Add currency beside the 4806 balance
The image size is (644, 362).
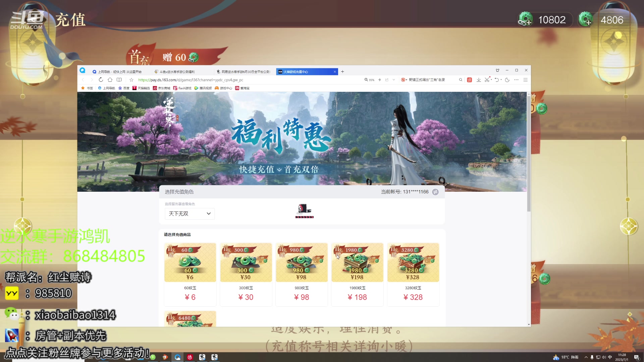coord(586,19)
